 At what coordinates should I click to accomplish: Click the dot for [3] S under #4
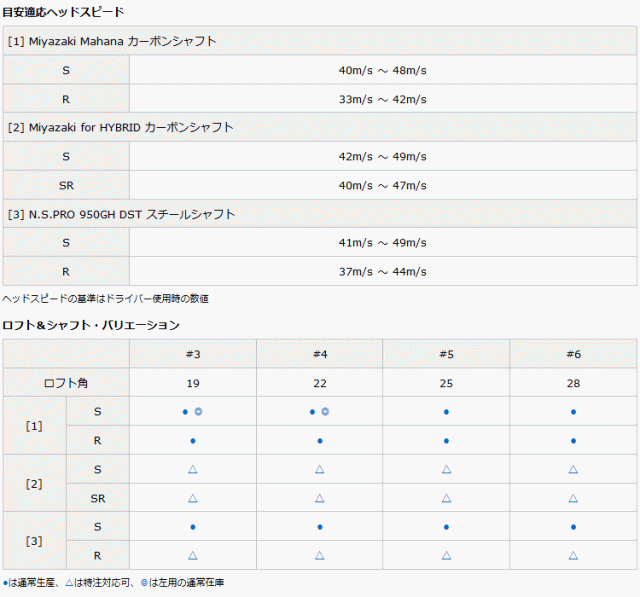click(x=319, y=526)
